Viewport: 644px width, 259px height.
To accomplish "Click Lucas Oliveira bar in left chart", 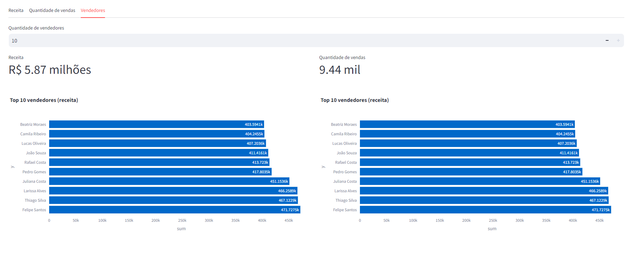I will click(x=158, y=143).
